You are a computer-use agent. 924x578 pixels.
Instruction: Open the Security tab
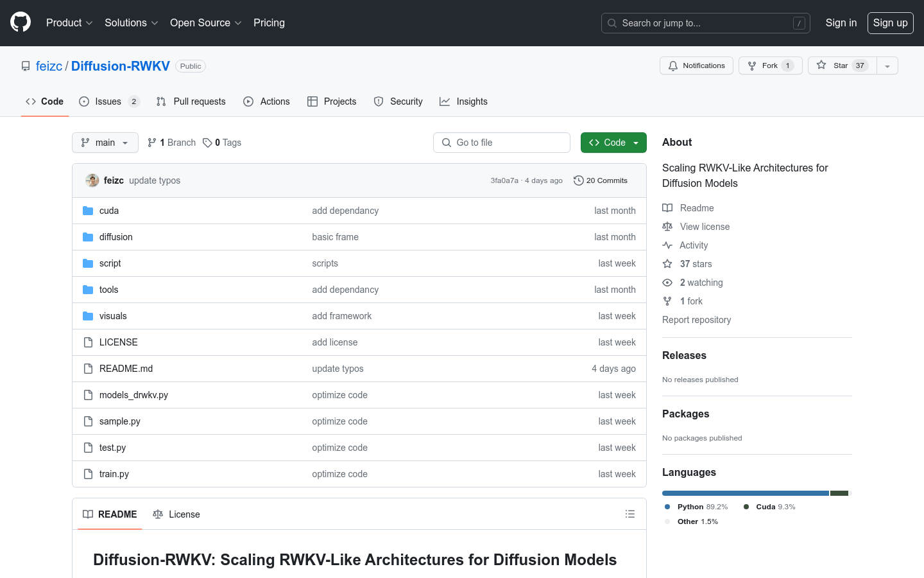click(x=398, y=101)
